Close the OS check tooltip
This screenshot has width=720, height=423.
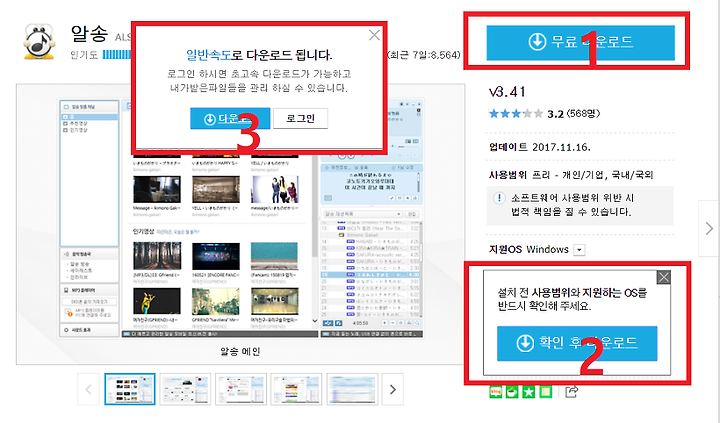pos(664,277)
